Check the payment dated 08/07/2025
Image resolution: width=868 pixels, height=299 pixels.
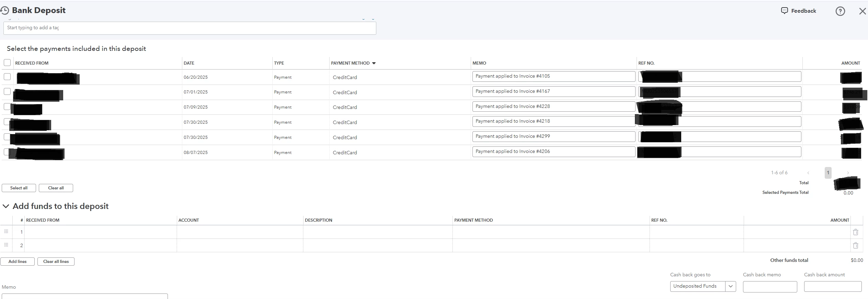click(x=7, y=152)
